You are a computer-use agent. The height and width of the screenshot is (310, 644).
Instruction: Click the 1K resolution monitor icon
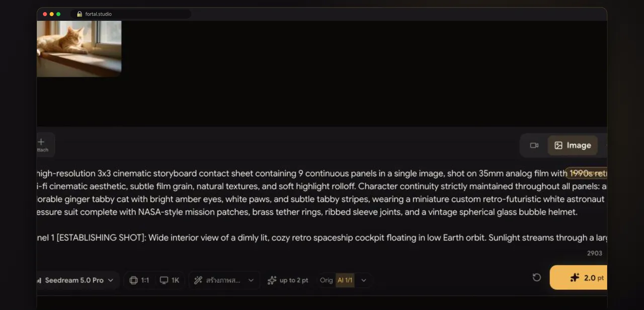pyautogui.click(x=164, y=280)
